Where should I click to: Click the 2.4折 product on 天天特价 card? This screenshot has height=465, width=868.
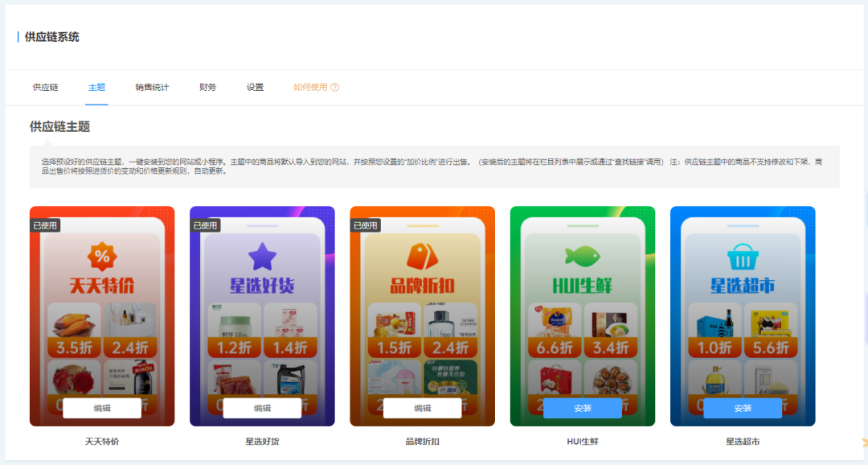click(130, 330)
